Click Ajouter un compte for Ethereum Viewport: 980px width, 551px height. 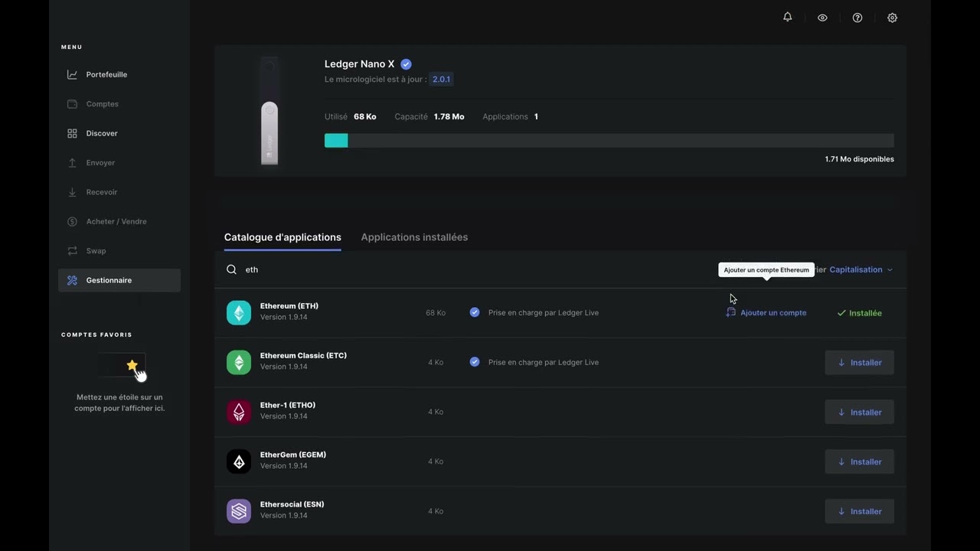tap(766, 312)
